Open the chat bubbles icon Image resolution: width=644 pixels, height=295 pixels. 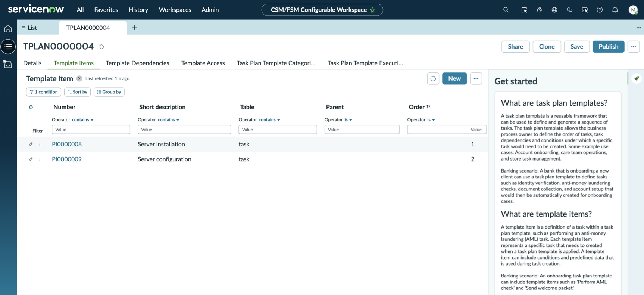pos(569,10)
